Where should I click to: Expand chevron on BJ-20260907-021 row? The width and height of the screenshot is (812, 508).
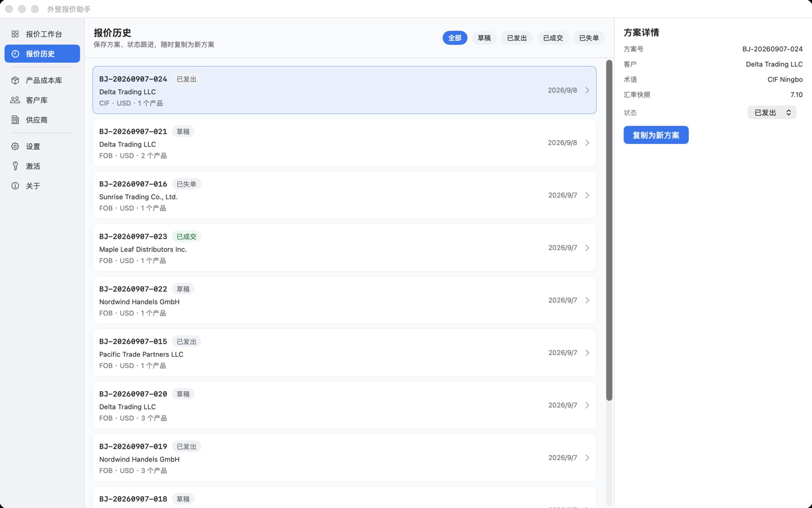click(587, 143)
